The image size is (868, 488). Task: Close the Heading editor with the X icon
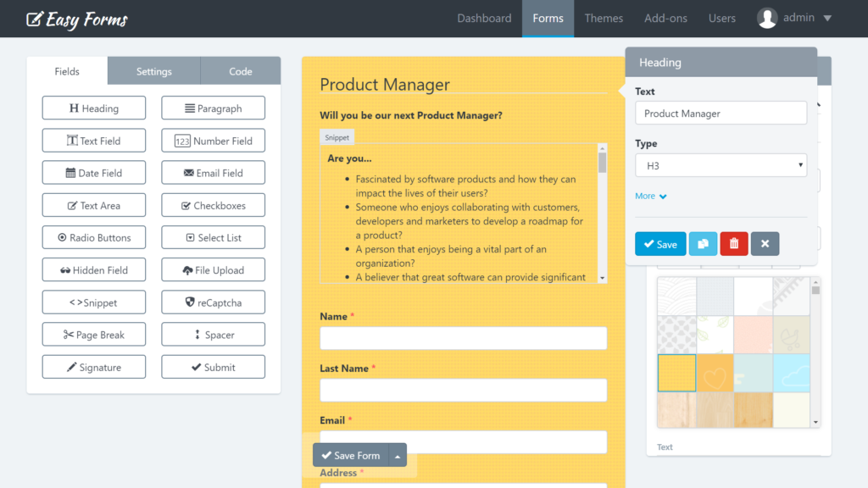[x=765, y=243]
